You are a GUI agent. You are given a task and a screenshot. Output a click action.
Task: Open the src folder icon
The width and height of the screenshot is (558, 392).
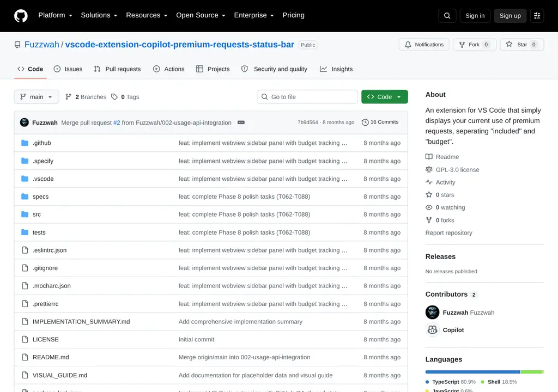25,214
